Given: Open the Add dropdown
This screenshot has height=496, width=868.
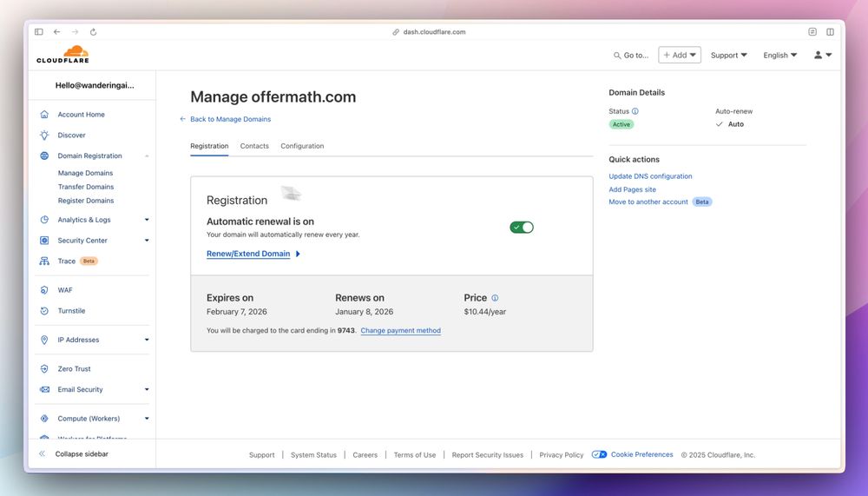Looking at the screenshot, I should pos(680,55).
